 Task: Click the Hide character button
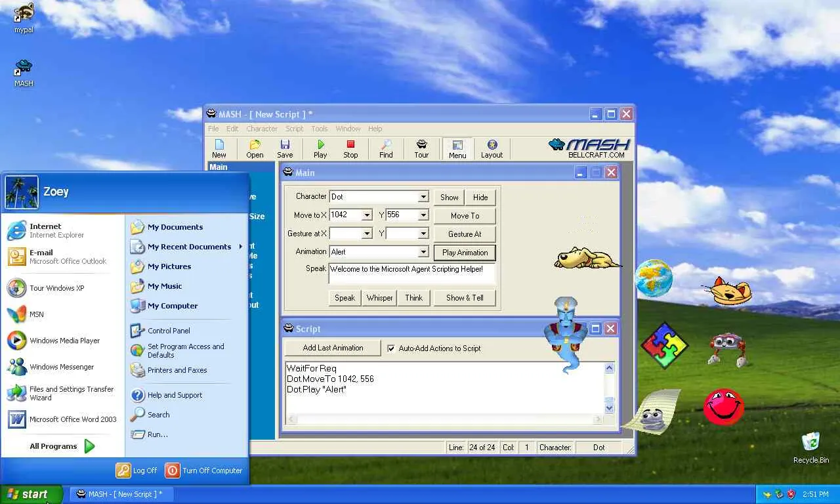click(x=480, y=197)
